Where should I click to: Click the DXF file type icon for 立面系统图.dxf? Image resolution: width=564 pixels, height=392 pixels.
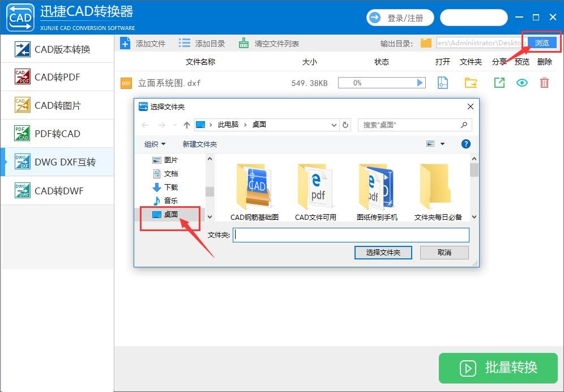point(126,83)
